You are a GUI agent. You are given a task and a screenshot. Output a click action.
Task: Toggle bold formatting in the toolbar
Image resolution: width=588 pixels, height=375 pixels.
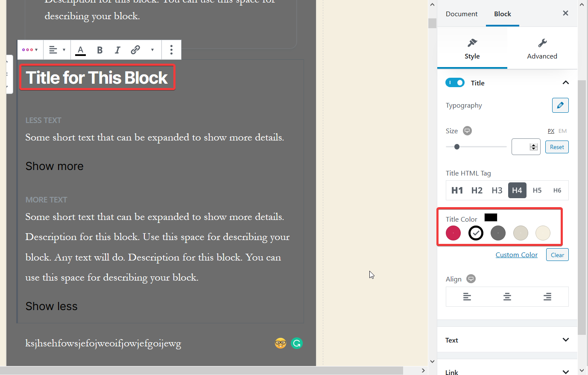[x=99, y=50]
